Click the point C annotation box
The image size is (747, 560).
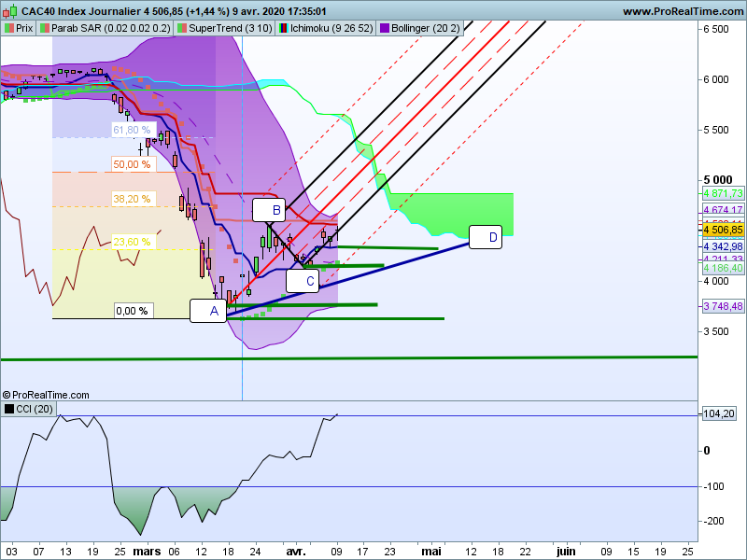tap(303, 281)
